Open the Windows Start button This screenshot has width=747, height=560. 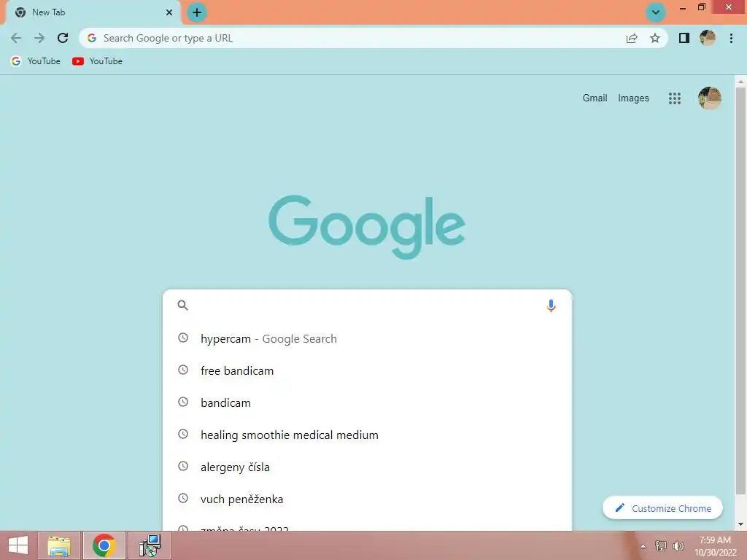click(18, 545)
